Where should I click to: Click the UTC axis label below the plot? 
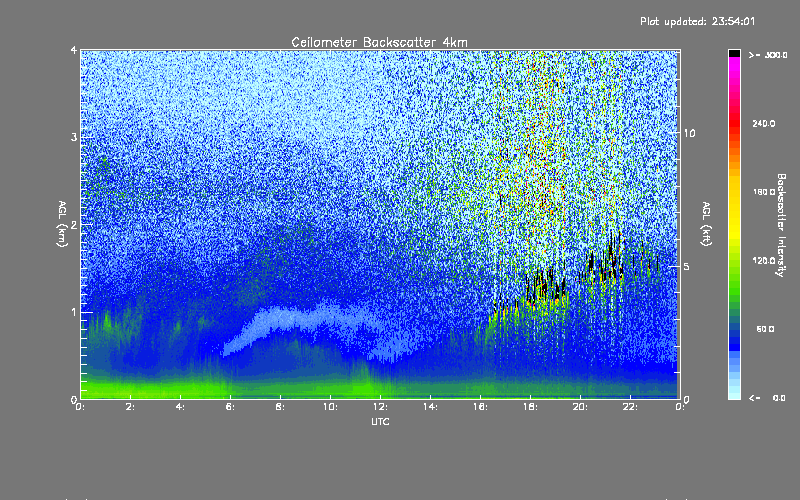[380, 422]
